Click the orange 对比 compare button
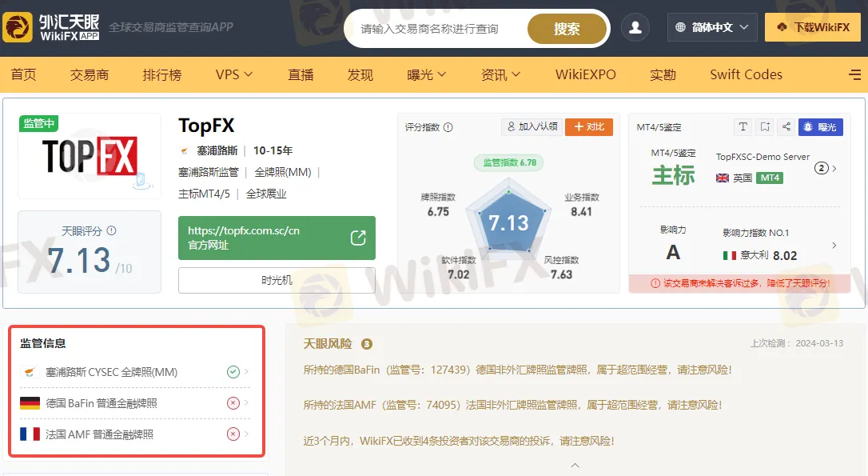Screen dimensions: 868x476 tap(589, 127)
